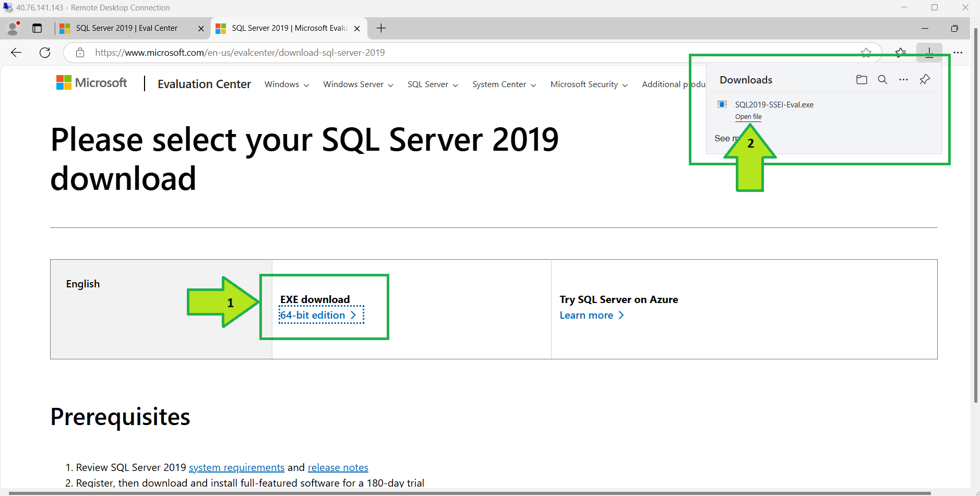Click Open file under SQL2019-SSEI-Eval.exe
980x496 pixels.
[x=748, y=117]
